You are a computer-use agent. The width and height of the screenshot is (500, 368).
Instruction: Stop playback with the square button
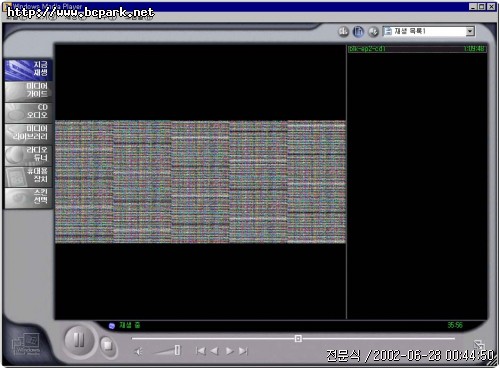[108, 345]
